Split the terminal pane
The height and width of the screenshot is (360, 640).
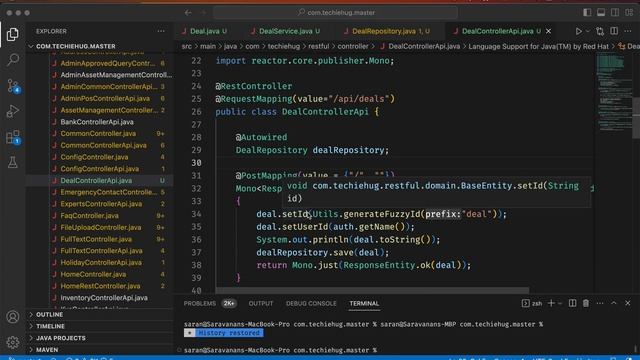(x=572, y=303)
